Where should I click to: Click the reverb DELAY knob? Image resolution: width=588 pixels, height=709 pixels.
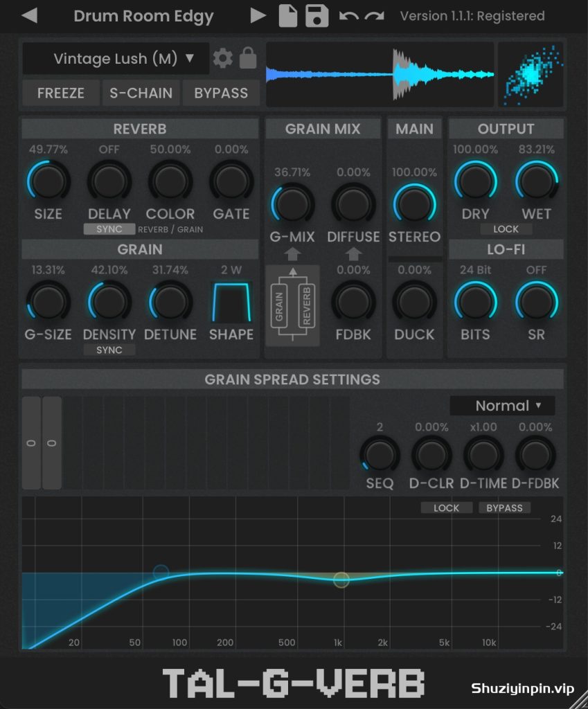tap(109, 181)
